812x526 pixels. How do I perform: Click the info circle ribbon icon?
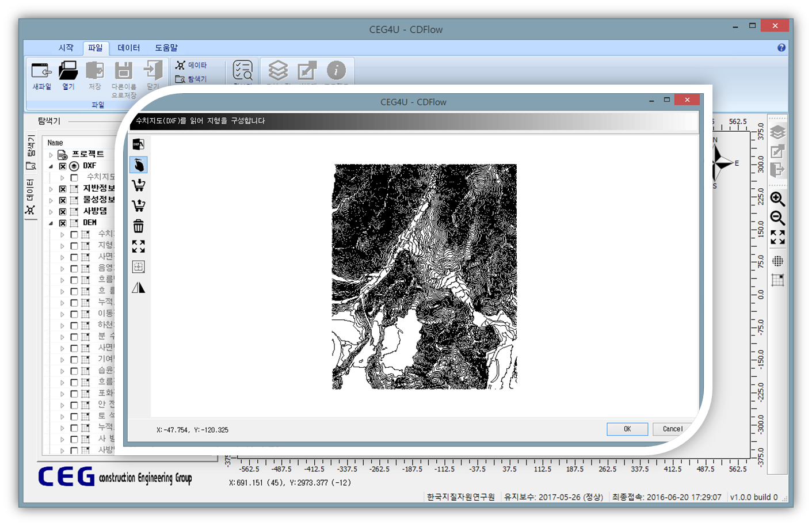[336, 70]
